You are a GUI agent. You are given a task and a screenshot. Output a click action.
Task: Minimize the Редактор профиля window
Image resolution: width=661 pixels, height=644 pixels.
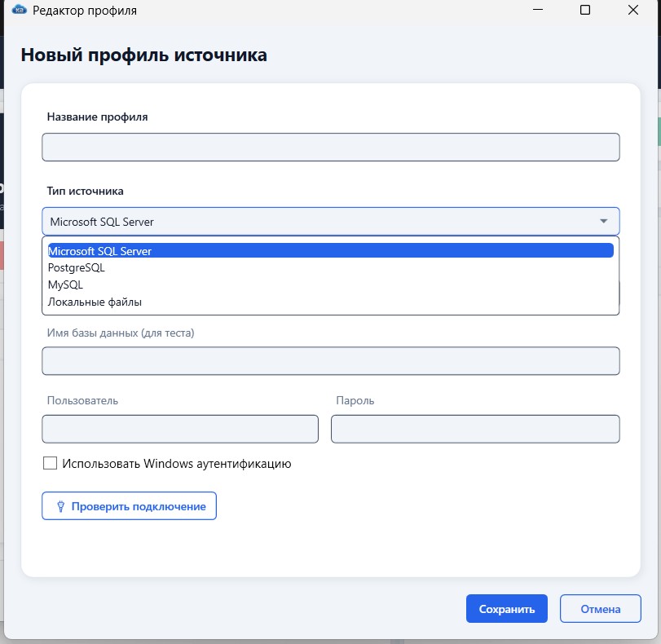537,11
